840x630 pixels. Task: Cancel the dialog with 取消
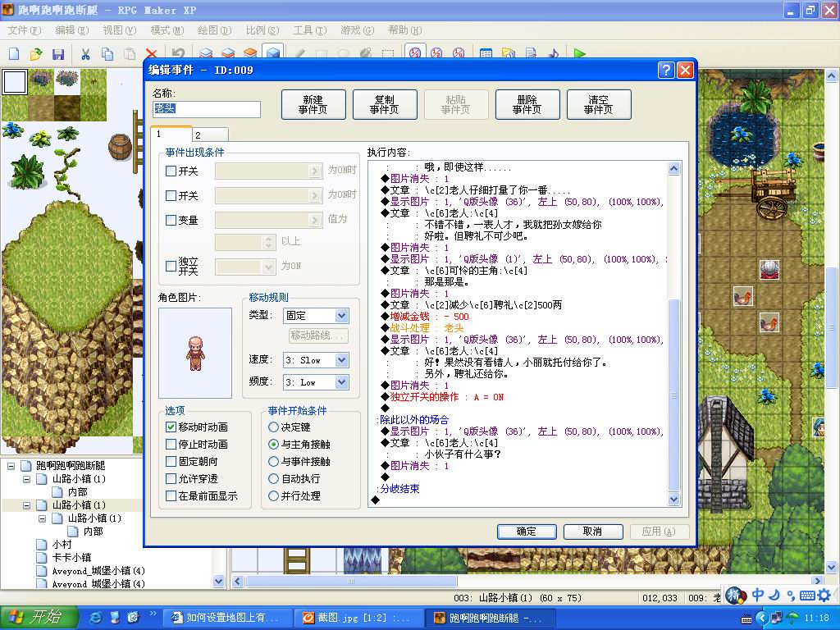tap(592, 532)
